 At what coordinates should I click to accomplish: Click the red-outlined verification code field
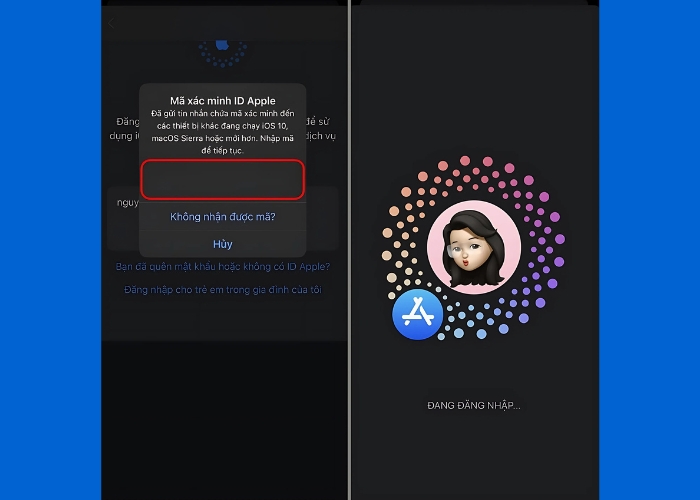click(223, 179)
